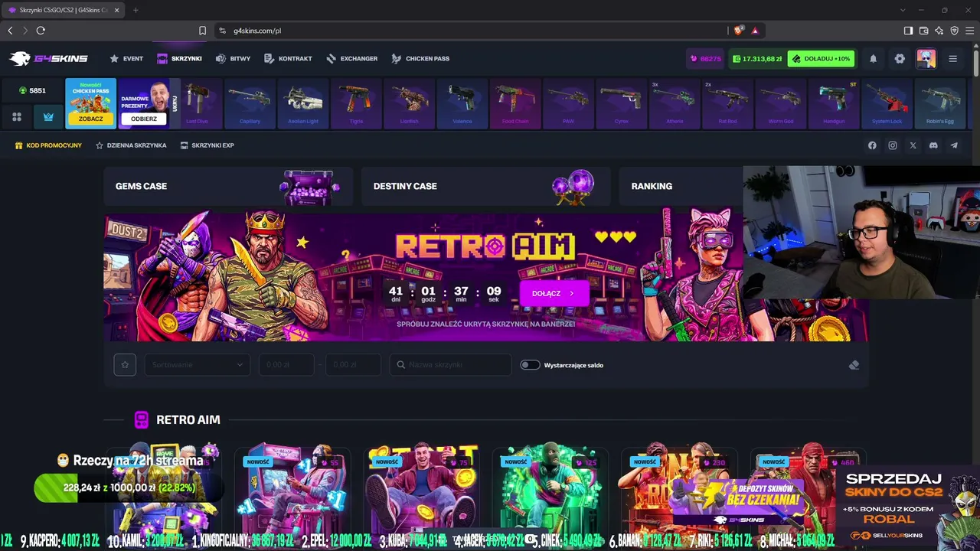Clear filters with the eraser icon

(854, 365)
